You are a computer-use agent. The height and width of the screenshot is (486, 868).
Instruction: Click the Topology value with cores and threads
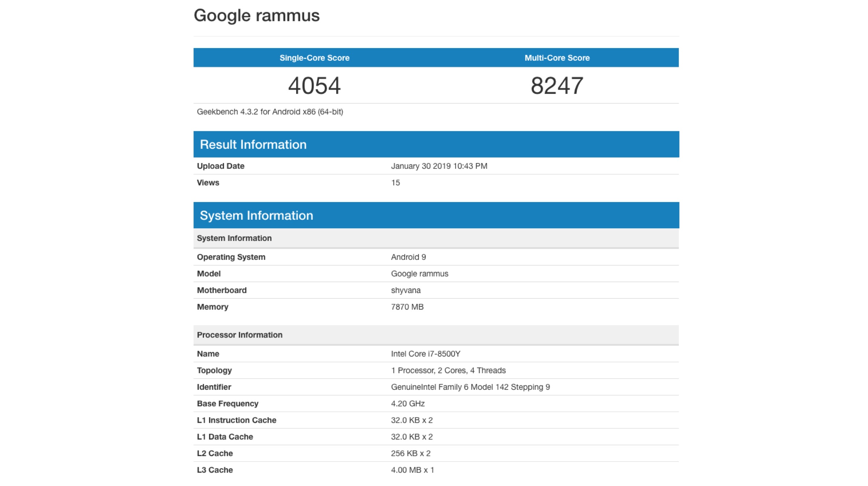click(x=448, y=370)
